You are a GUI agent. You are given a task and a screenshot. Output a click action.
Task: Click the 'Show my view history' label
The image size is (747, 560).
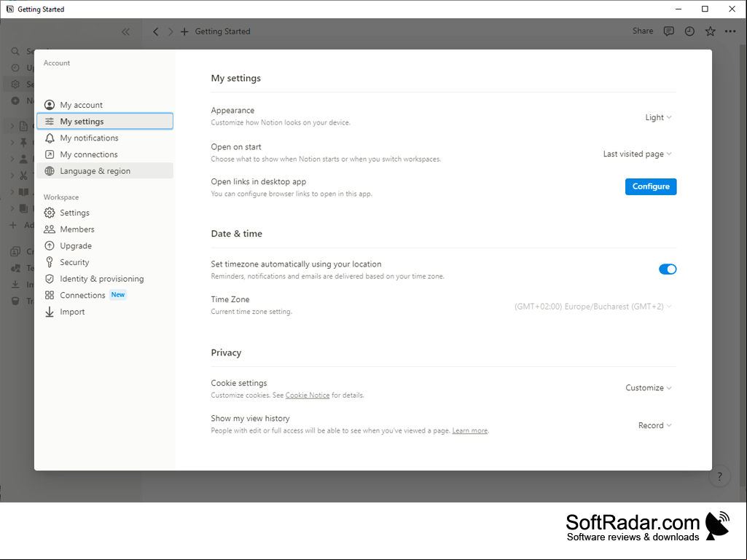click(250, 419)
